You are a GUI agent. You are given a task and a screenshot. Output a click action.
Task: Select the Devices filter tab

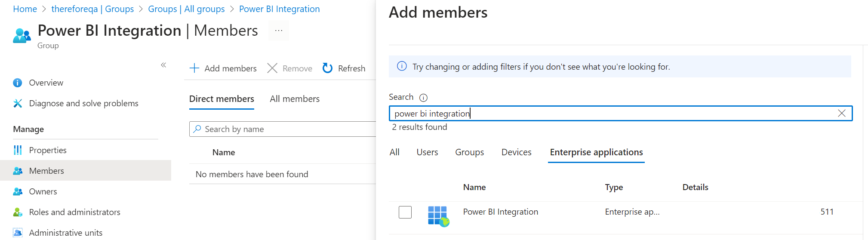tap(516, 152)
